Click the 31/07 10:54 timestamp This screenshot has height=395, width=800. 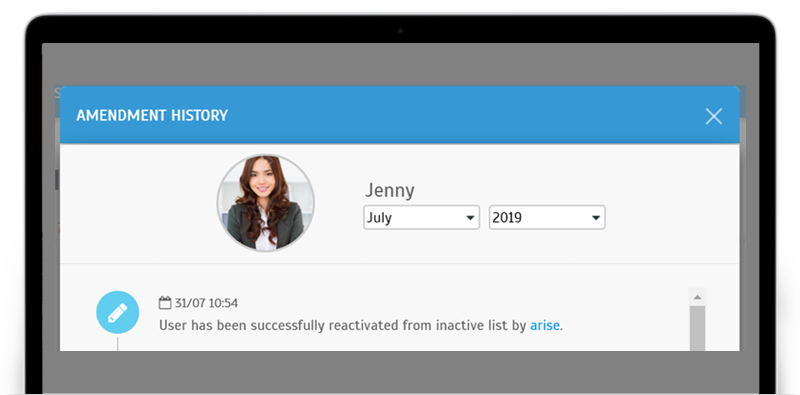coord(206,303)
